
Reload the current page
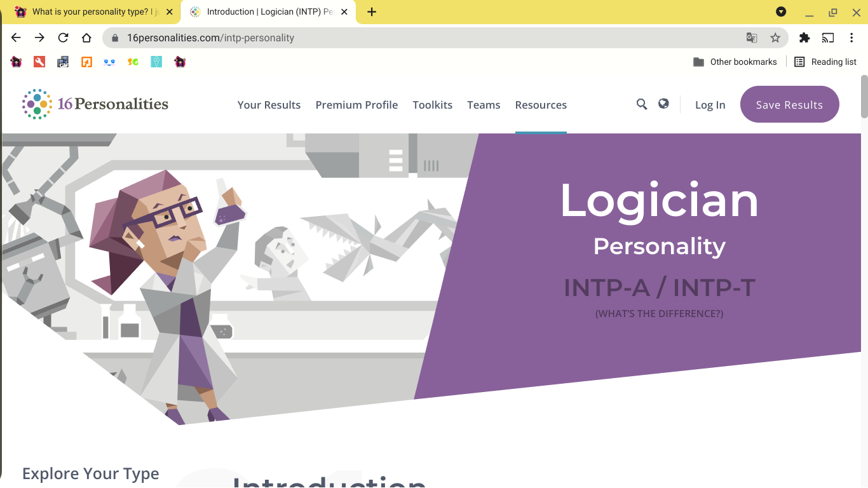click(x=63, y=37)
